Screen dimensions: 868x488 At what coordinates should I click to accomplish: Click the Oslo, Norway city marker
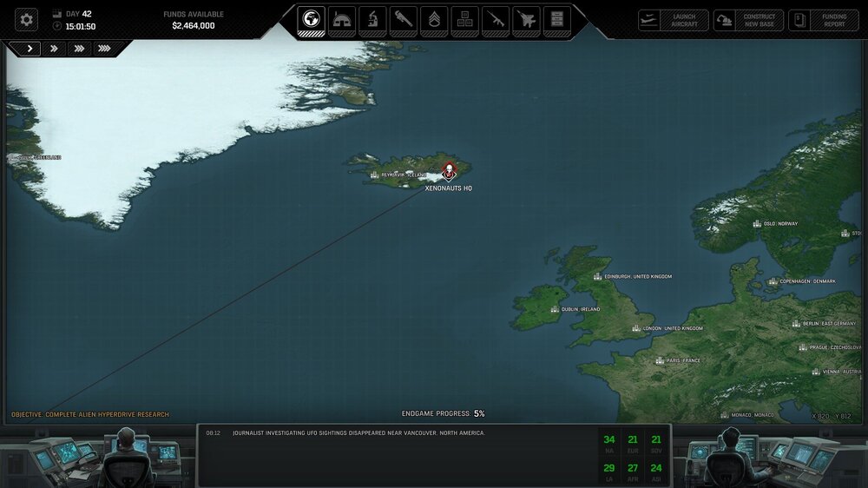[757, 224]
